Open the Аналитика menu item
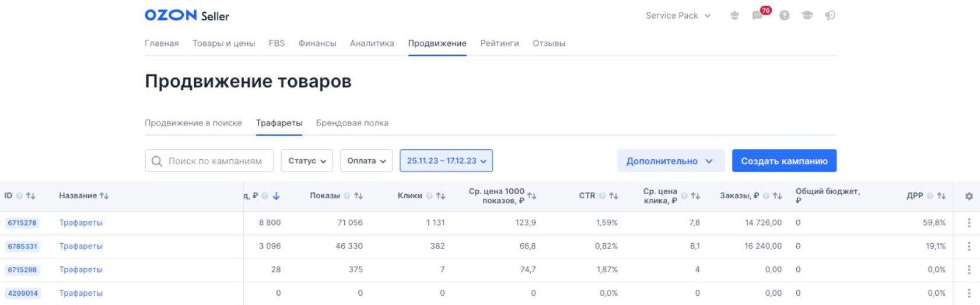This screenshot has height=305, width=980. [x=372, y=43]
